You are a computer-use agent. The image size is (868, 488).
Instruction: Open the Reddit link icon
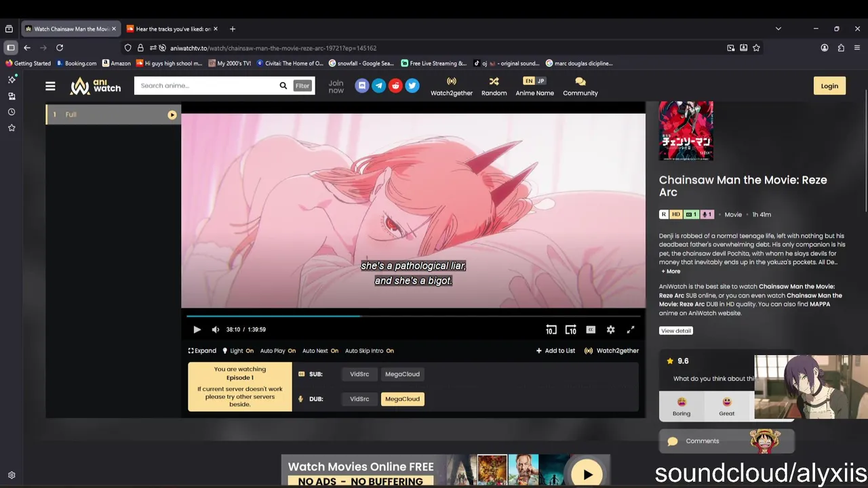[395, 85]
